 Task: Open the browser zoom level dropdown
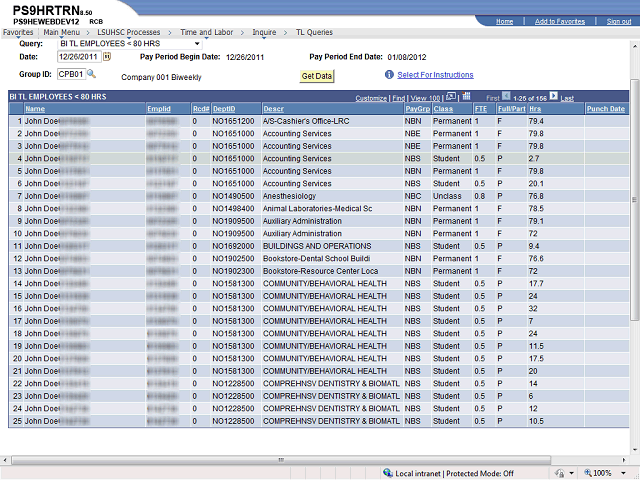pos(625,473)
